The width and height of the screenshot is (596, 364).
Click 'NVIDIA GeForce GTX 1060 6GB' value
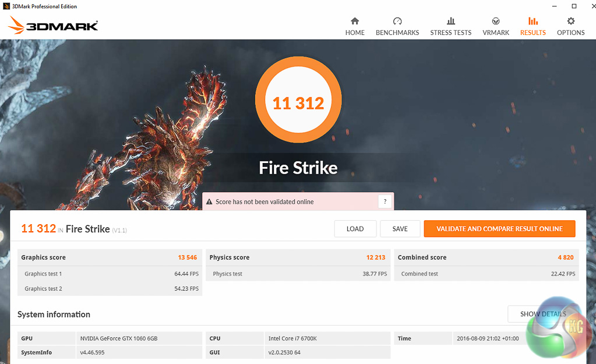[x=119, y=338]
